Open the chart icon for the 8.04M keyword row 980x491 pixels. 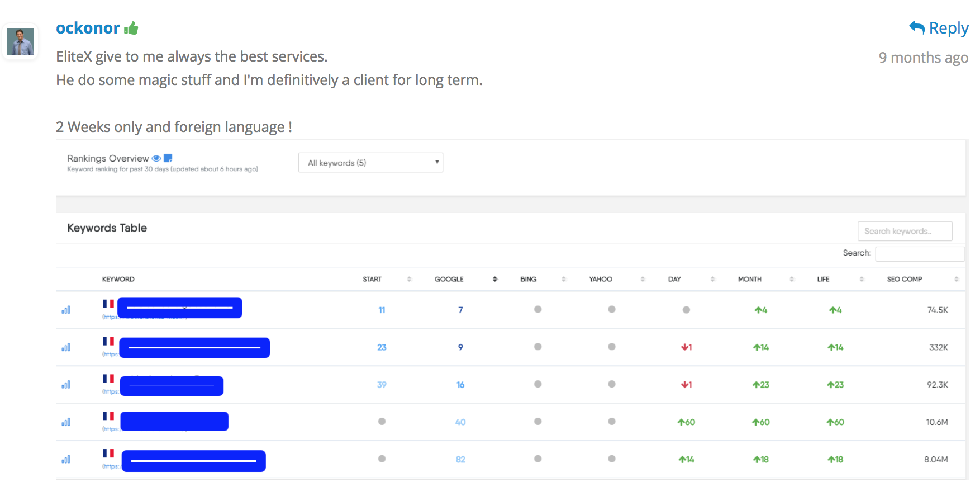click(x=66, y=460)
